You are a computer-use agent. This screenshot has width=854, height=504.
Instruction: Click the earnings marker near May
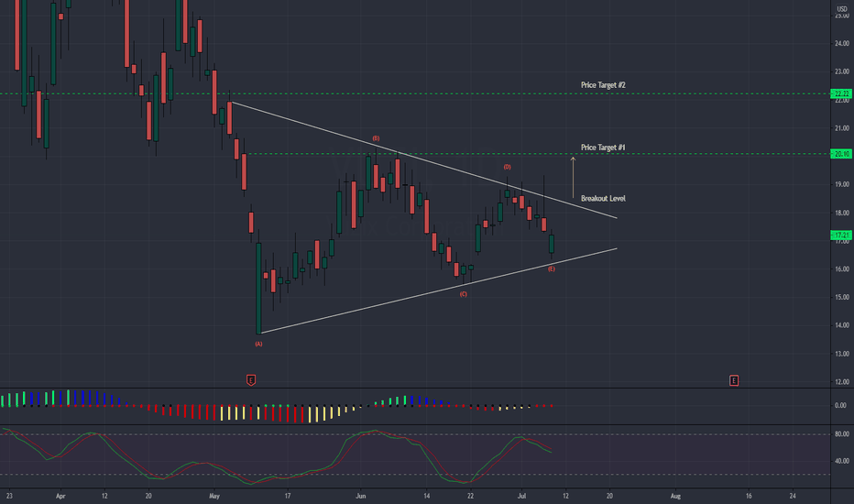tap(251, 379)
